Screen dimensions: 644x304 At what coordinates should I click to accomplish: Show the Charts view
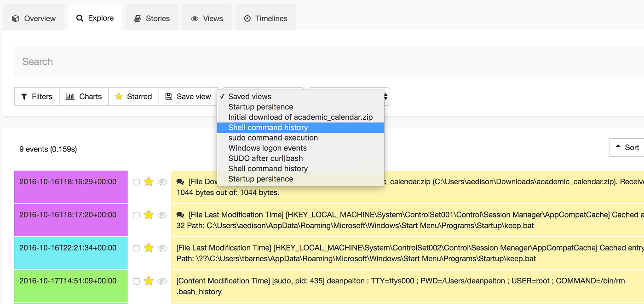pyautogui.click(x=84, y=97)
